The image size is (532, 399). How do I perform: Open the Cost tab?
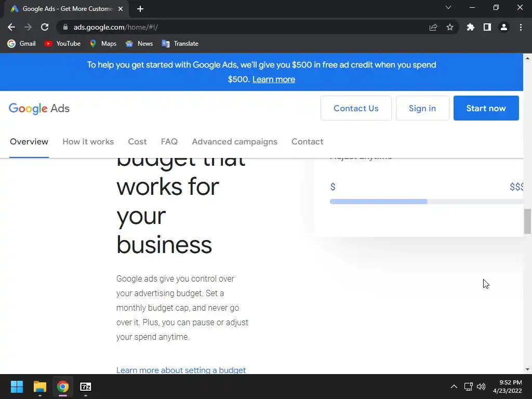137,142
